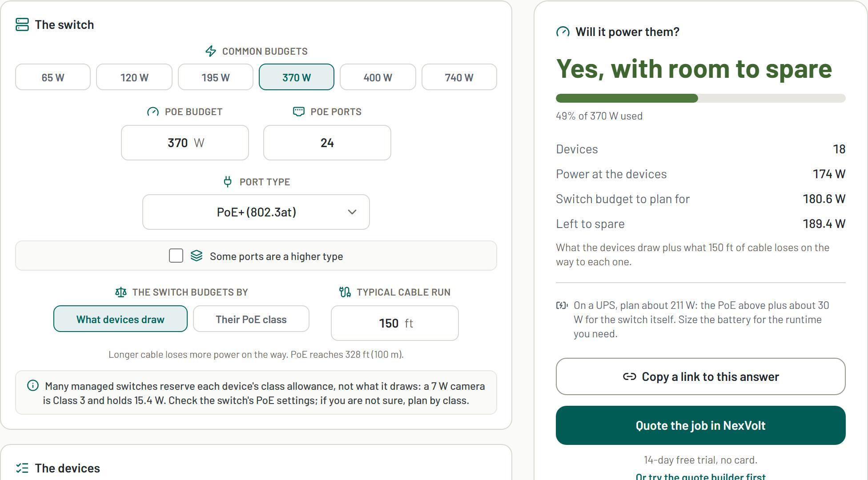
Task: Click the chain link icon in copy button
Action: pos(629,376)
